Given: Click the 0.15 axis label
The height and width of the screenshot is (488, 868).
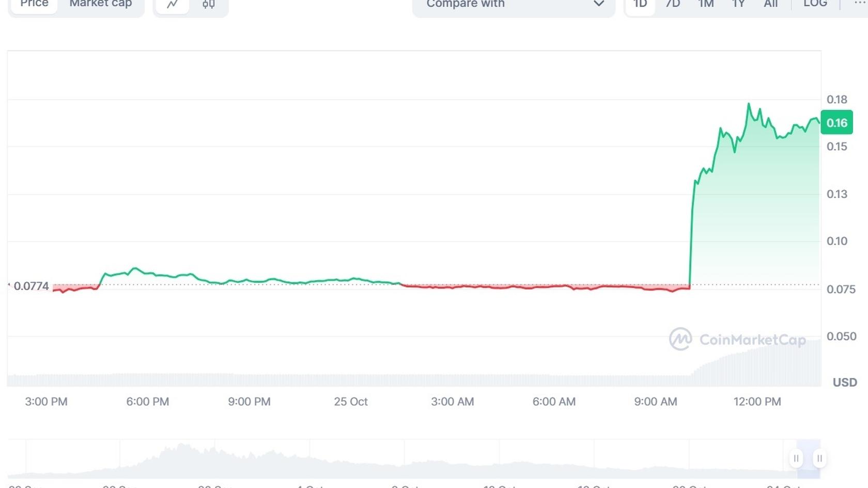Looking at the screenshot, I should tap(837, 146).
